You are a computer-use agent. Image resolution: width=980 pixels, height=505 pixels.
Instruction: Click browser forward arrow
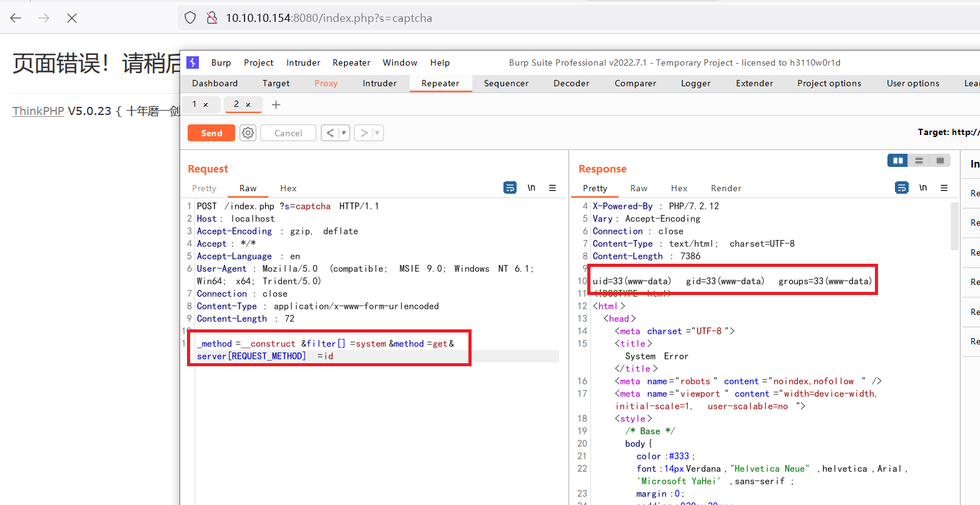coord(44,18)
